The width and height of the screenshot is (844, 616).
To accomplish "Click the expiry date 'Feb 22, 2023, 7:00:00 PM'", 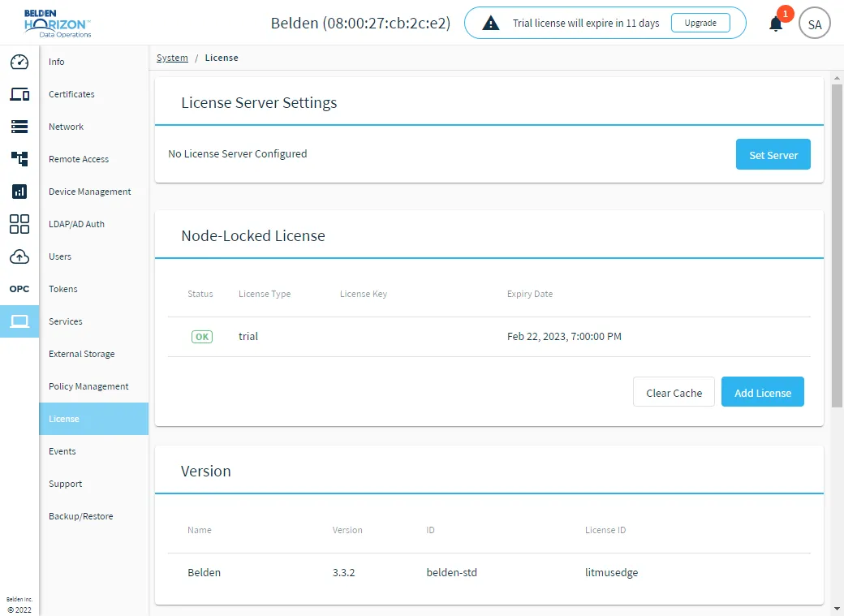I will [564, 337].
